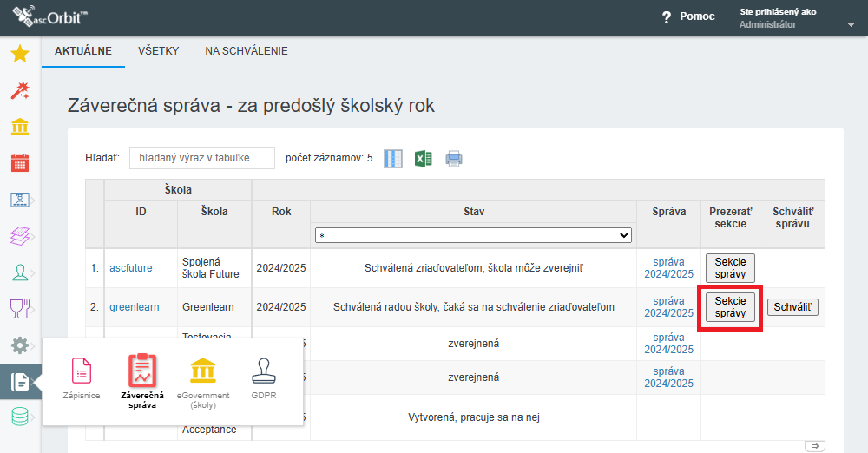The height and width of the screenshot is (453, 868).
Task: Open the ascfuture school link
Action: pyautogui.click(x=131, y=268)
